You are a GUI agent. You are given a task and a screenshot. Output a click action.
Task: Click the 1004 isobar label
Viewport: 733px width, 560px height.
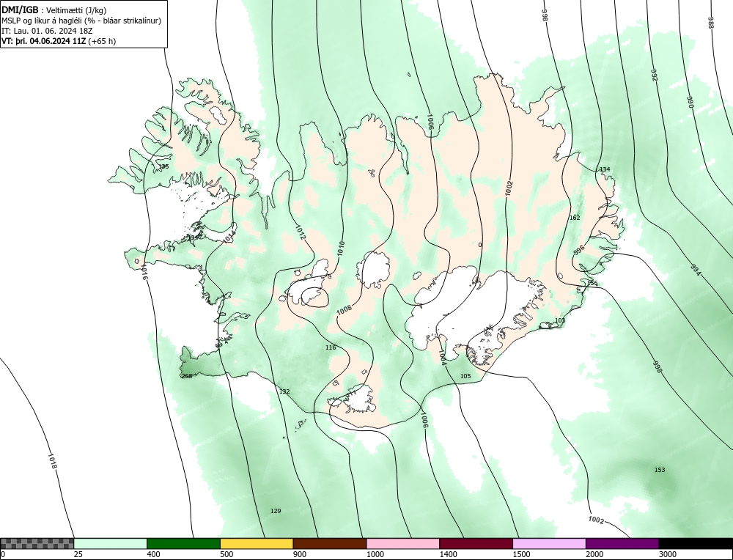pyautogui.click(x=443, y=357)
